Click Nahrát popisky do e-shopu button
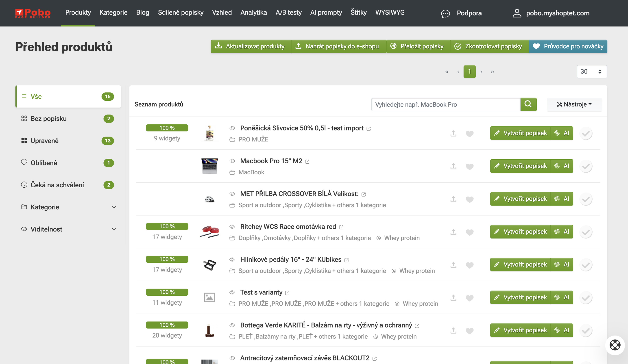The height and width of the screenshot is (364, 628). click(x=339, y=46)
